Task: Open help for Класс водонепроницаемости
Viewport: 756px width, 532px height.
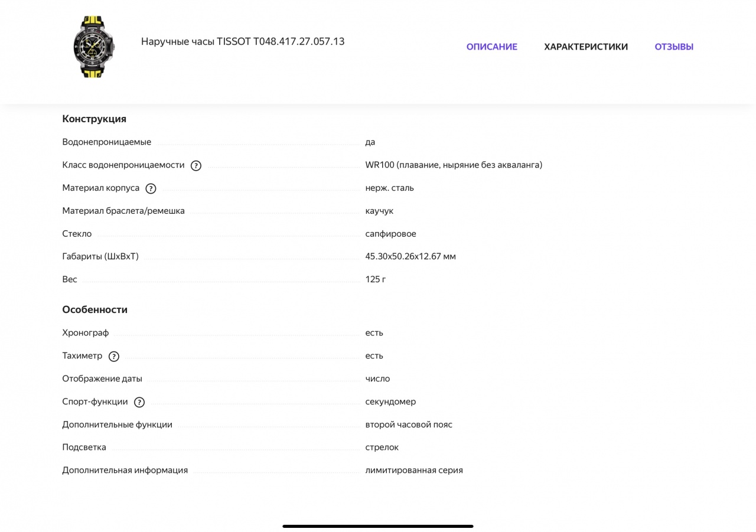Action: (196, 166)
